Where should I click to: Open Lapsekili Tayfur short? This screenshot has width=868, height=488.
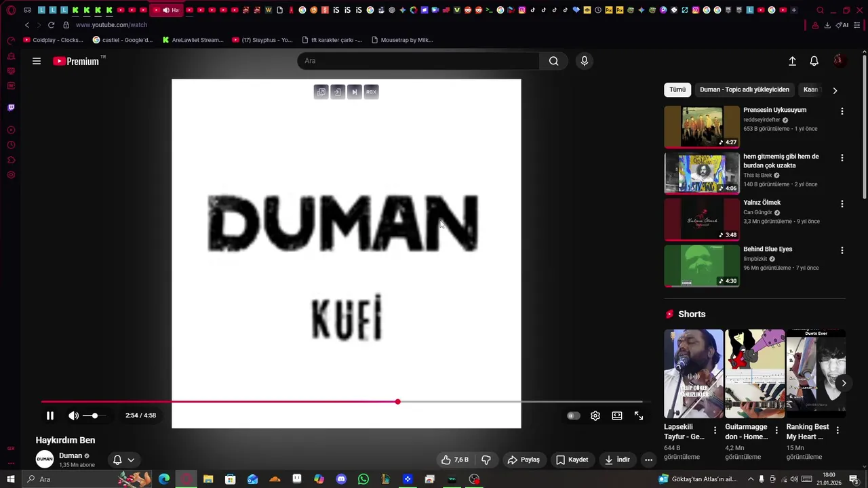pos(694,373)
